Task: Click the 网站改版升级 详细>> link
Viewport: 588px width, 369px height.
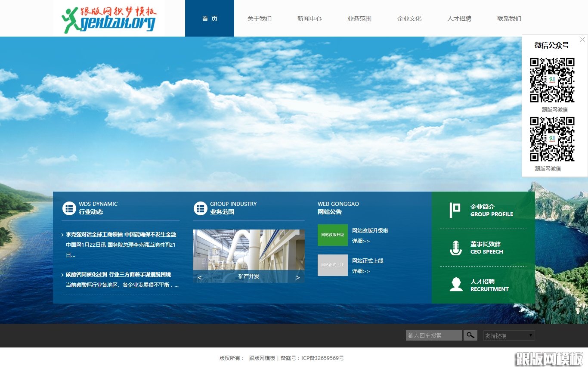Action: point(361,241)
